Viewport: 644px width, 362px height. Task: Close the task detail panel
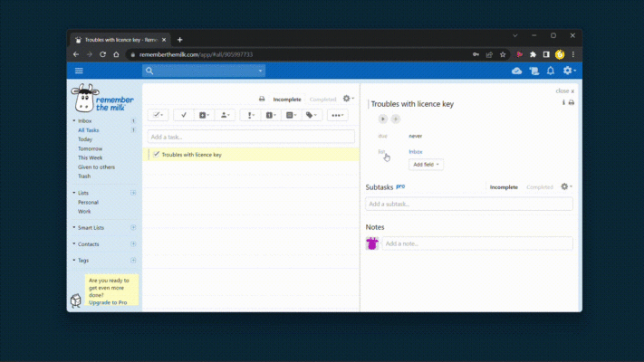pos(564,90)
